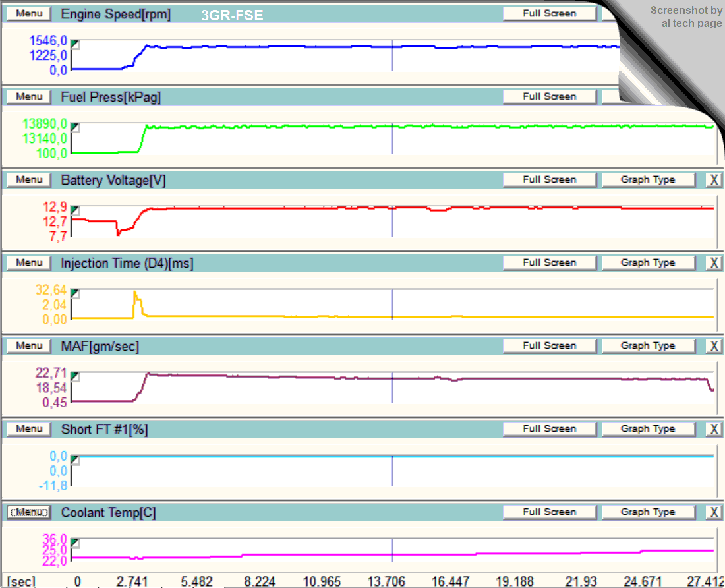725x588 pixels.
Task: Open Injection Time (D4) Menu
Action: click(x=29, y=262)
